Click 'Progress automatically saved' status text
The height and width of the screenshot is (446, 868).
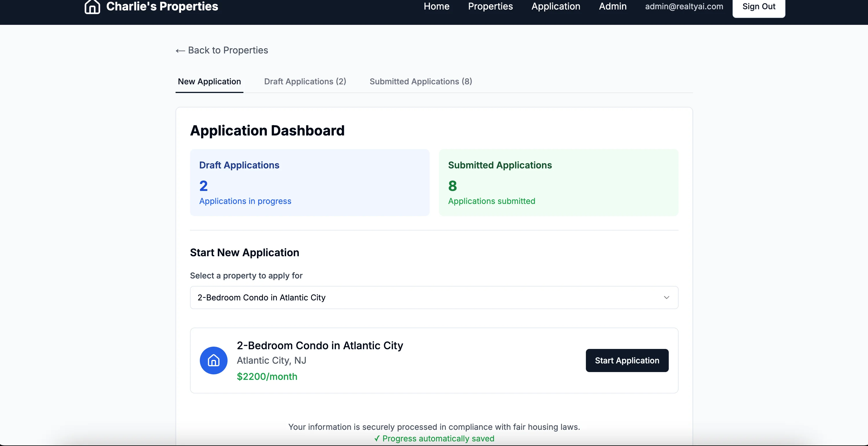point(434,438)
